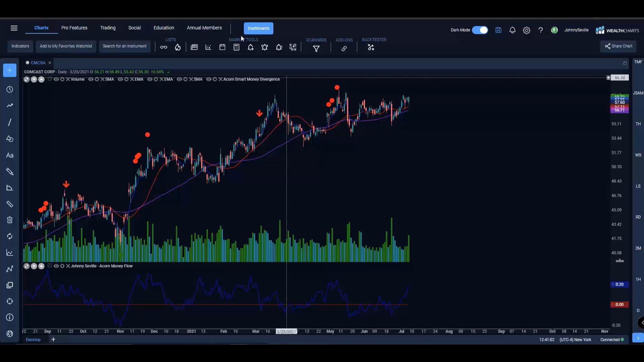644x362 pixels.
Task: Click the Indicators button
Action: tap(20, 46)
